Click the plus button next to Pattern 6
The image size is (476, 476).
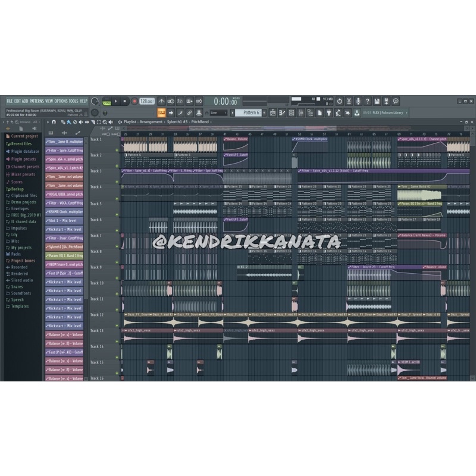point(264,113)
